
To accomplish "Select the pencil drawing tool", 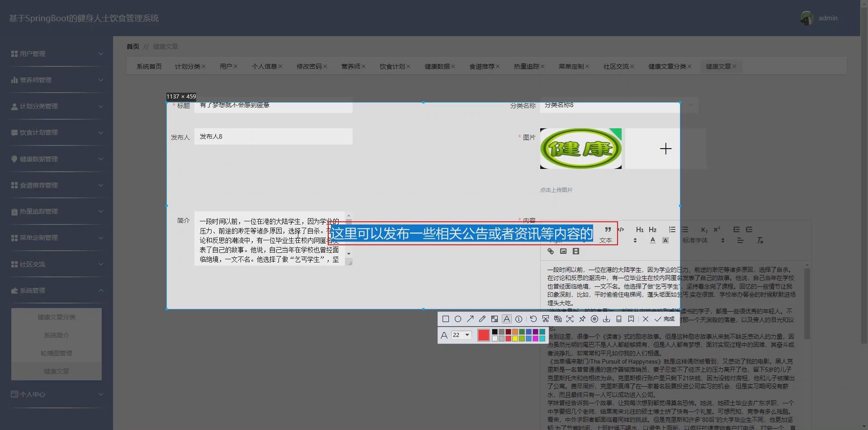I will click(482, 319).
